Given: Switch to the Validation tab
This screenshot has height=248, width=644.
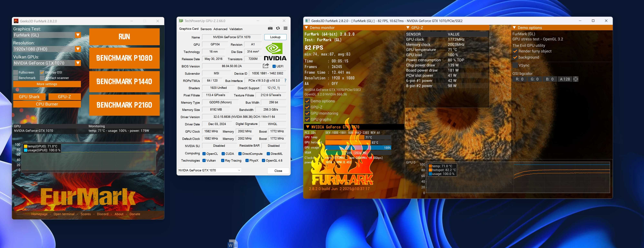Looking at the screenshot, I should pos(236,29).
